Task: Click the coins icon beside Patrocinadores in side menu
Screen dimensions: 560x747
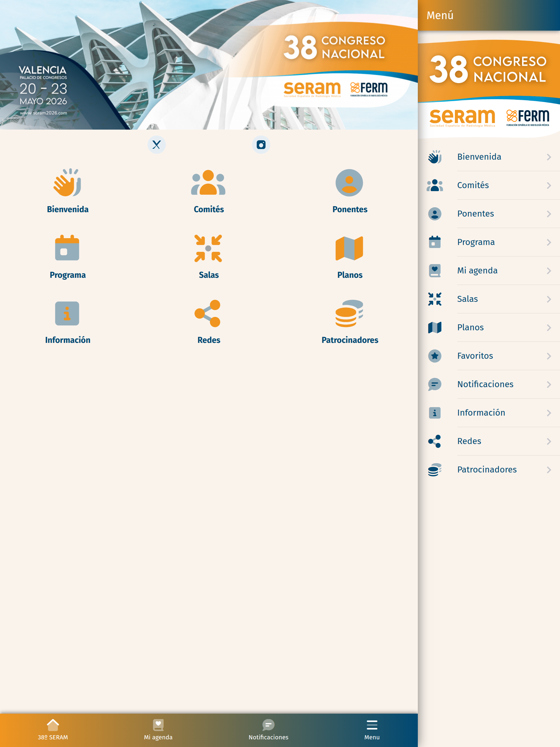Action: pyautogui.click(x=435, y=470)
